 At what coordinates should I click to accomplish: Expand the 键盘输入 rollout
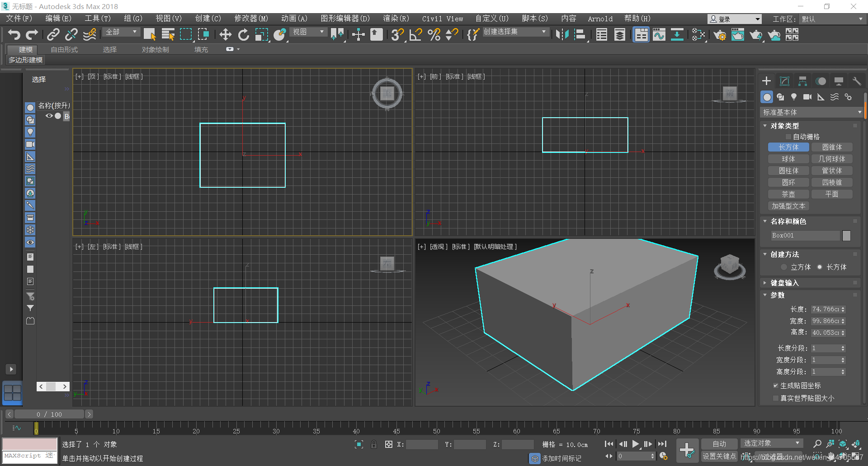(784, 283)
